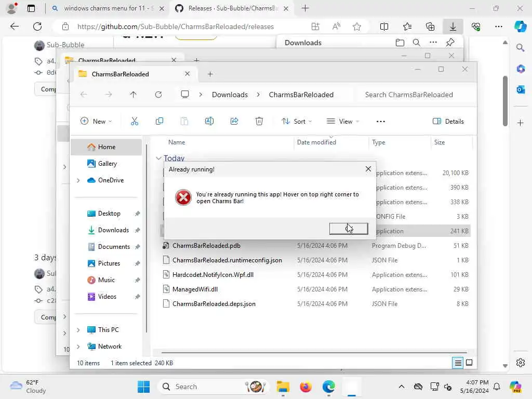Open the See more ellipsis in Explorer toolbar
Image resolution: width=532 pixels, height=399 pixels.
381,122
